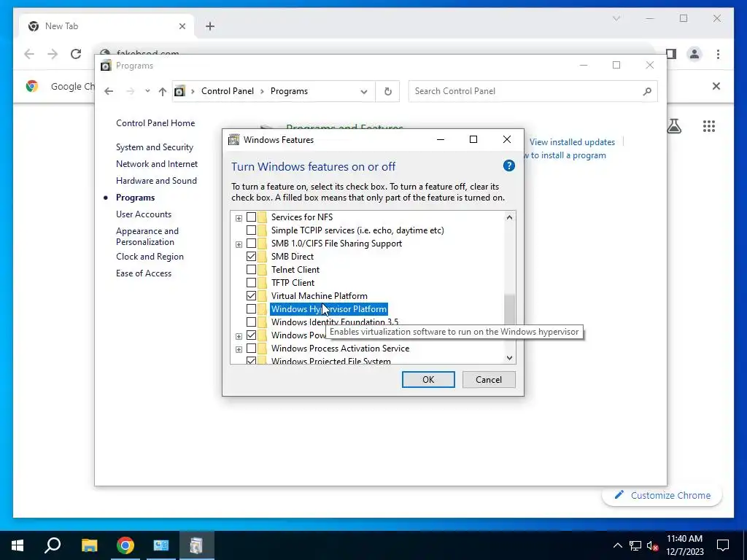Check Windows Process Activation Service box

[251, 349]
